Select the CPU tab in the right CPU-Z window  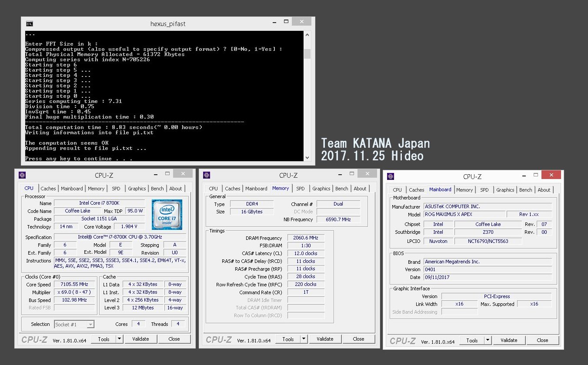(398, 190)
